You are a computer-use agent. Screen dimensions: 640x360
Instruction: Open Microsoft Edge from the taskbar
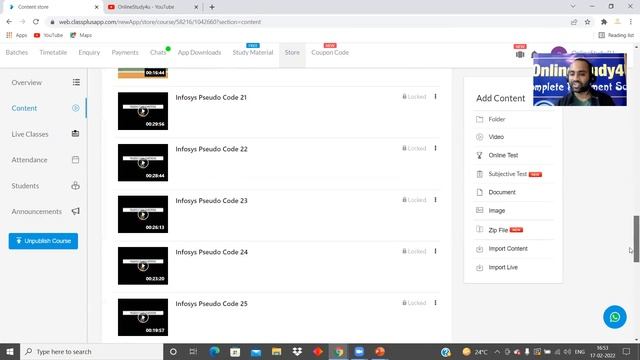(x=214, y=352)
